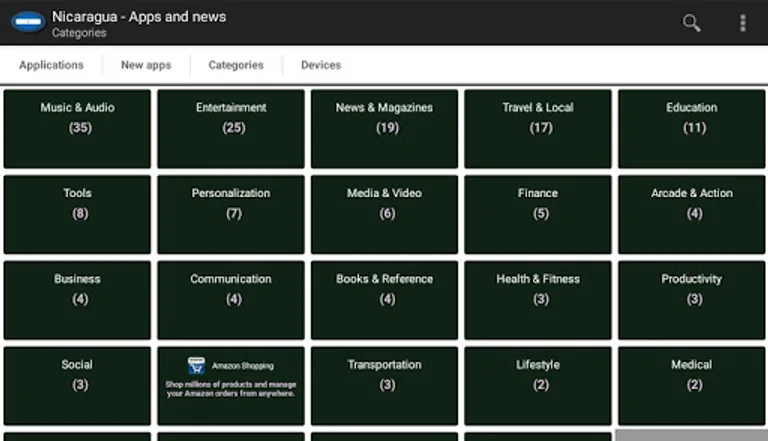768x441 pixels.
Task: Open the Lifestyle category tile
Action: (x=538, y=386)
